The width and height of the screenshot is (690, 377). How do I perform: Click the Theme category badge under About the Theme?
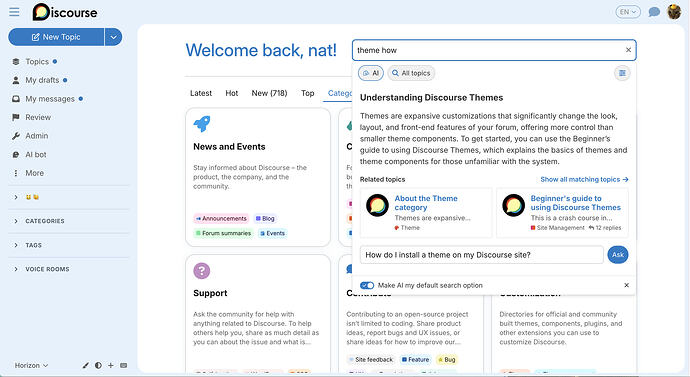pyautogui.click(x=407, y=228)
